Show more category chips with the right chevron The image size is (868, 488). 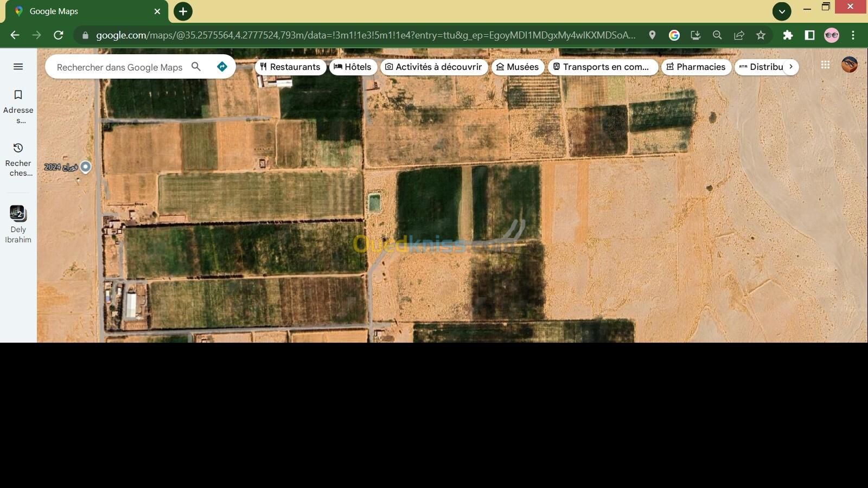click(x=791, y=67)
